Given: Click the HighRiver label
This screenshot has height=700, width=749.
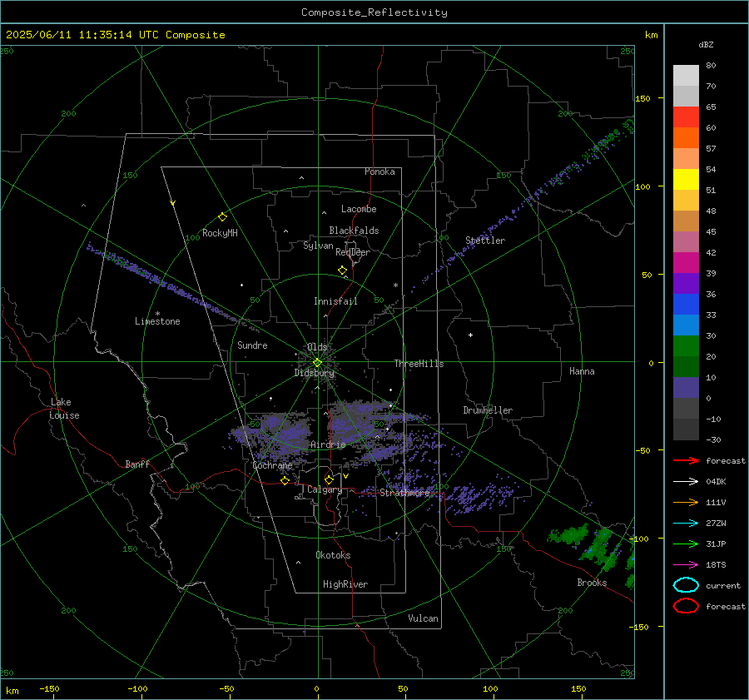Looking at the screenshot, I should [345, 584].
